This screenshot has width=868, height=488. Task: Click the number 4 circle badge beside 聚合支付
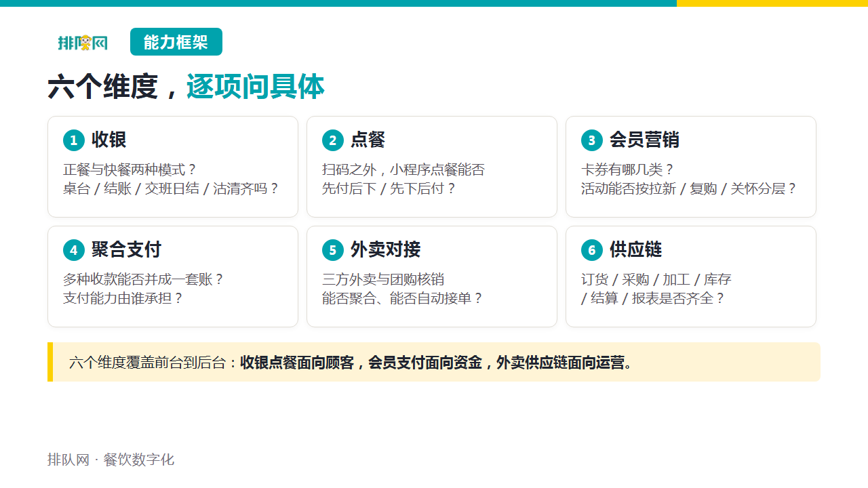[x=74, y=250]
